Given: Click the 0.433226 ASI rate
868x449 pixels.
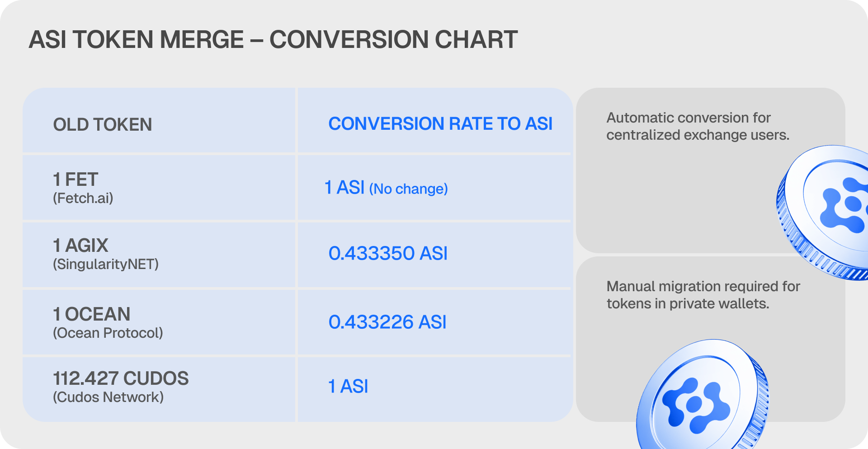Looking at the screenshot, I should (387, 322).
